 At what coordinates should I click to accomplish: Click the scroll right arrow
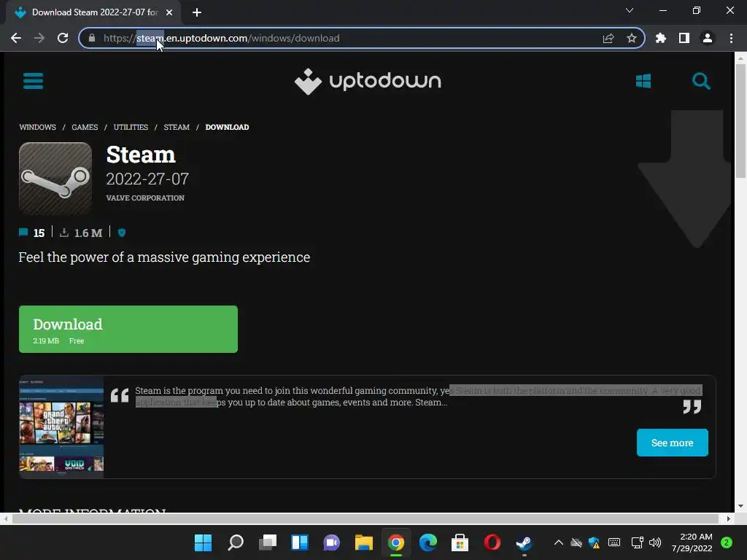729,518
